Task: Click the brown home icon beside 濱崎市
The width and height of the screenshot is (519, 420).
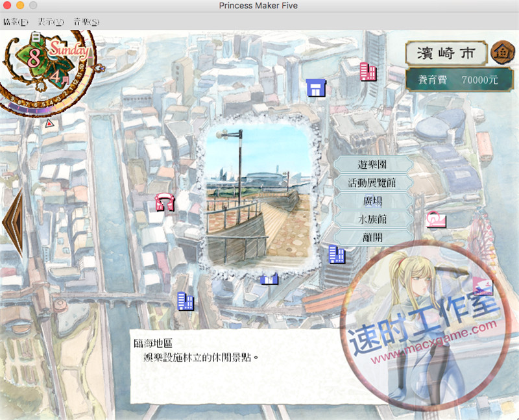Action: click(x=502, y=53)
